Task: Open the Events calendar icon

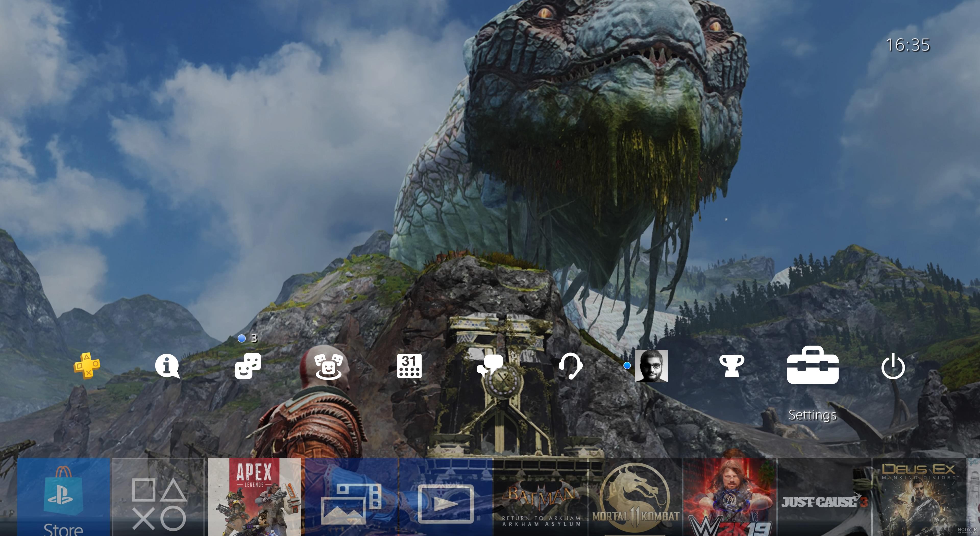Action: (409, 366)
